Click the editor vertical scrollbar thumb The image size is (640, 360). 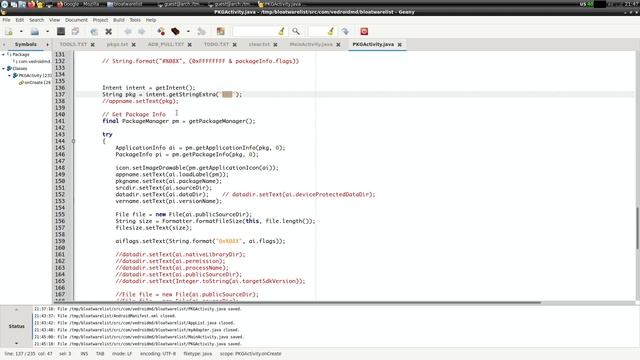[x=637, y=228]
